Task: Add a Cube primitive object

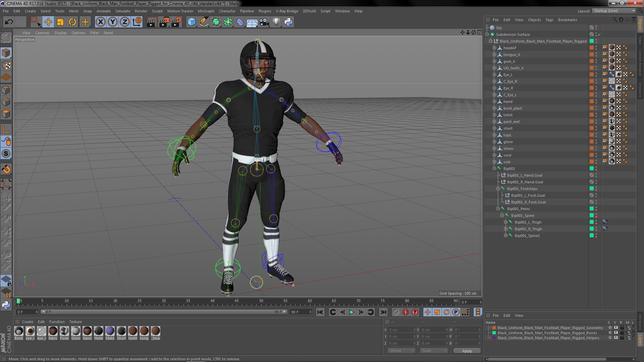Action: pyautogui.click(x=192, y=22)
